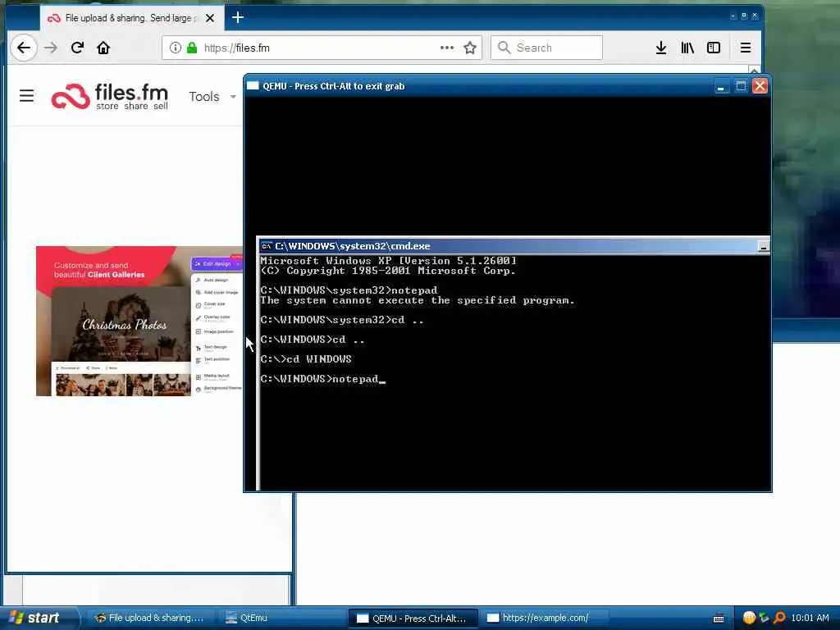The width and height of the screenshot is (840, 630).
Task: Click the network tray icon
Action: 764,618
